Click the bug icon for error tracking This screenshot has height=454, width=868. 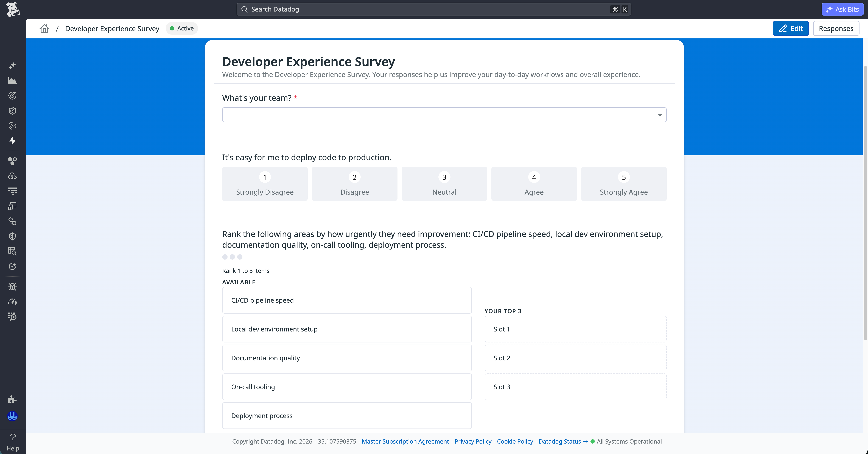(12, 287)
